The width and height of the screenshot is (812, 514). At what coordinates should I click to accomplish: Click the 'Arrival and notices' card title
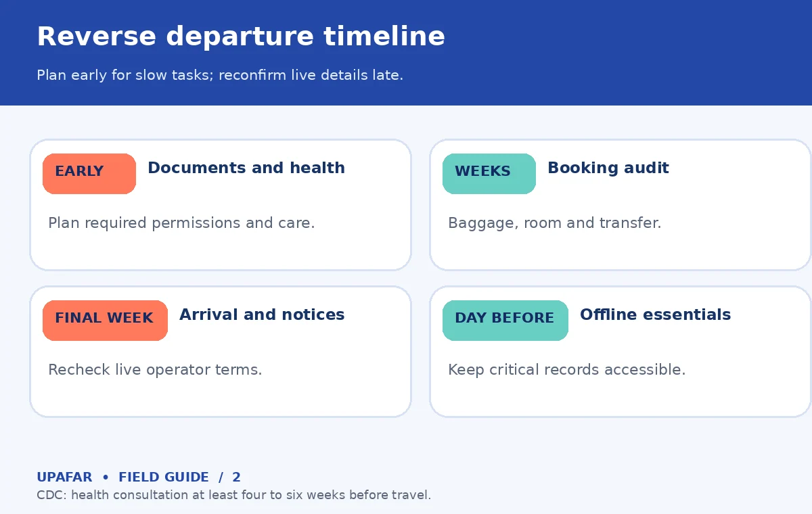[262, 314]
